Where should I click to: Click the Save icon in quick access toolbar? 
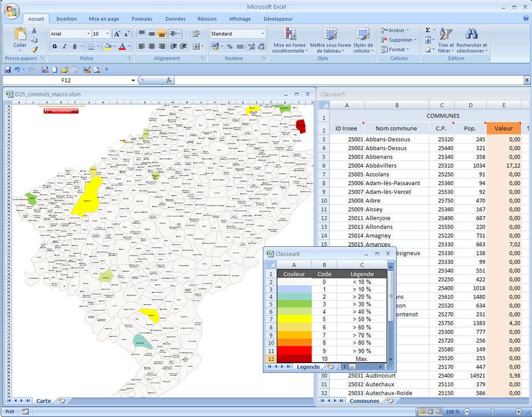click(x=8, y=69)
